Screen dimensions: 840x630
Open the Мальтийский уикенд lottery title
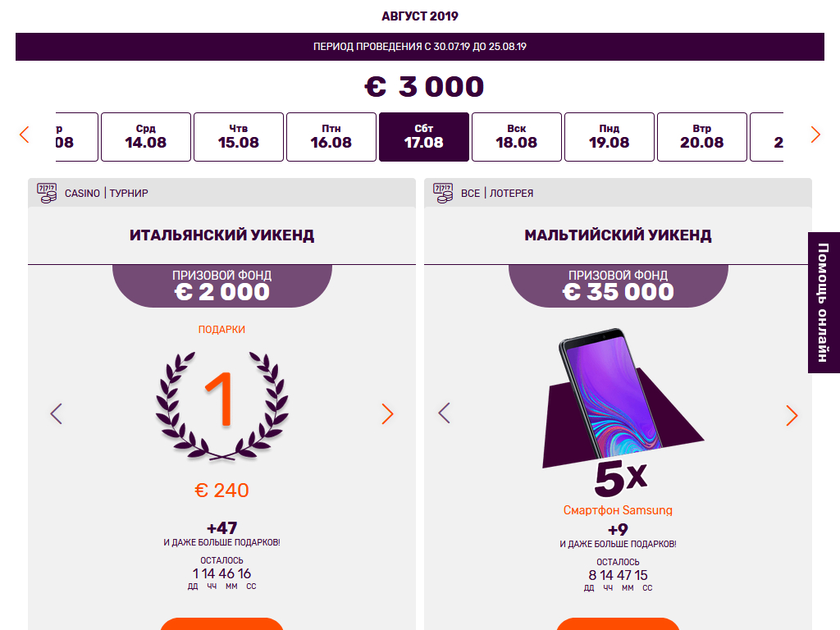pos(618,235)
